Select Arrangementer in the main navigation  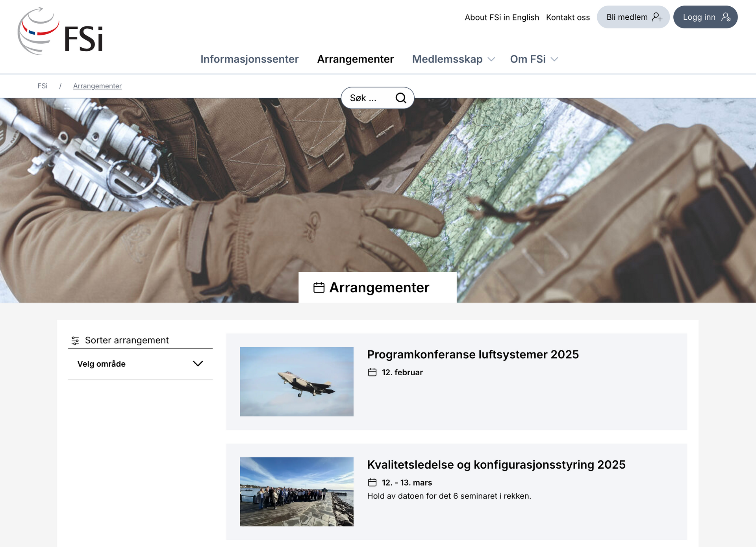[x=355, y=59]
